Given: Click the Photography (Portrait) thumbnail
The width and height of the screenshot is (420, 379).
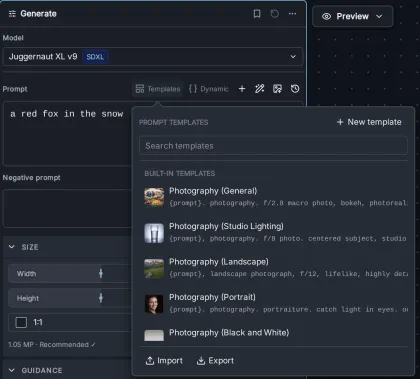Looking at the screenshot, I should 154,304.
